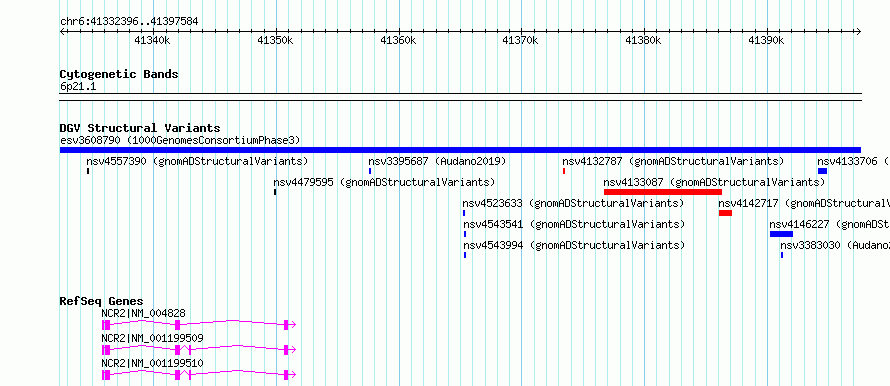Open esv3608790 1000GenomesConsortiumPhase3 label
This screenshot has width=890, height=386.
click(180, 140)
